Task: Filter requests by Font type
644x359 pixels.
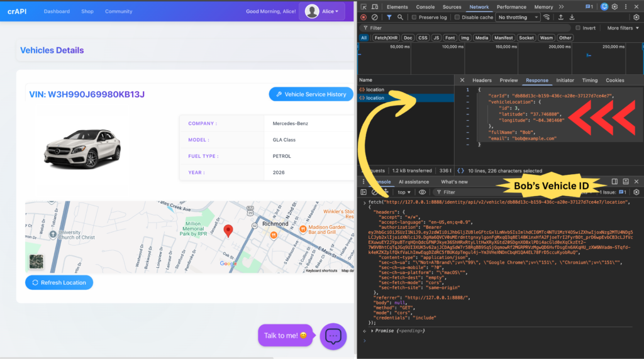Action: (x=450, y=38)
